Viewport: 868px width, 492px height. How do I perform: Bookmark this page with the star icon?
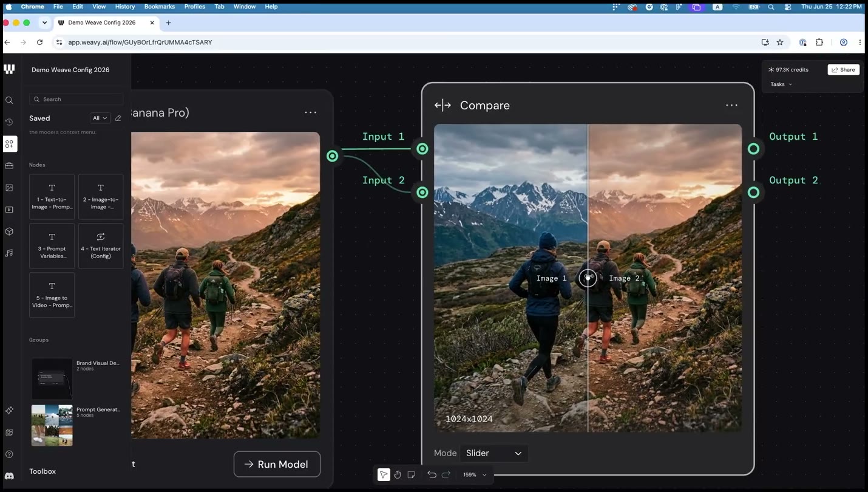tap(780, 43)
